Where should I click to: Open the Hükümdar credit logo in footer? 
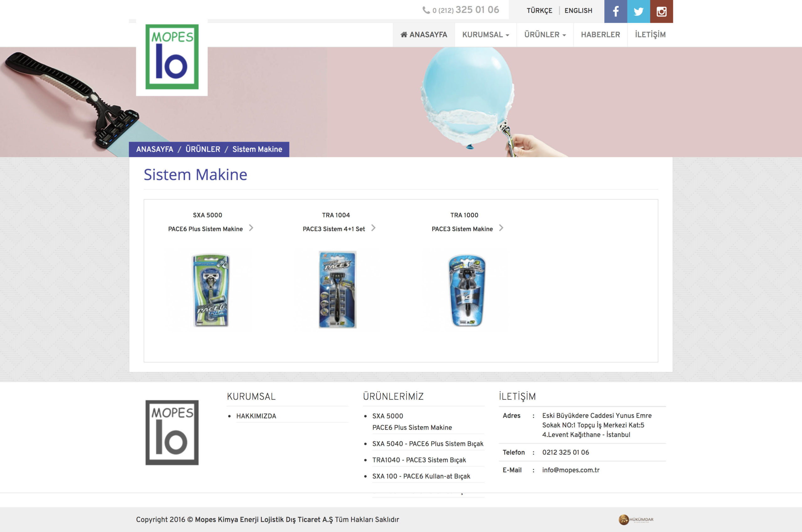636,519
